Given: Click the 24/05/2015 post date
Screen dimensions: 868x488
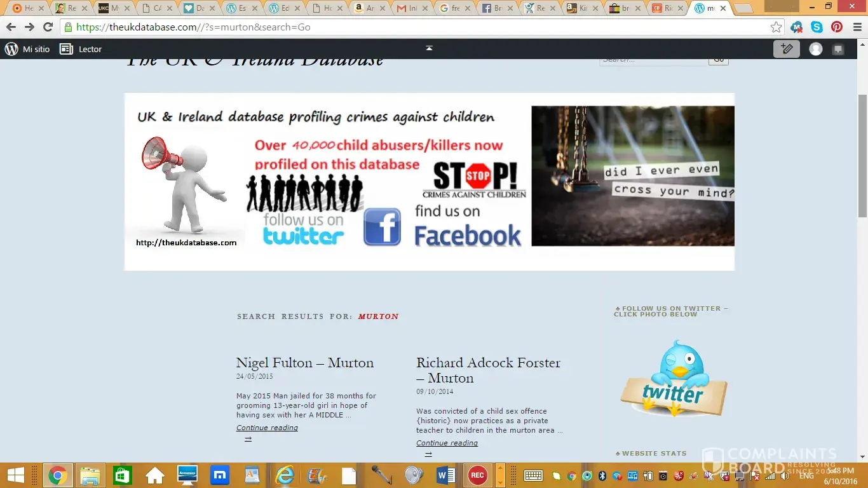Looking at the screenshot, I should pos(254,377).
